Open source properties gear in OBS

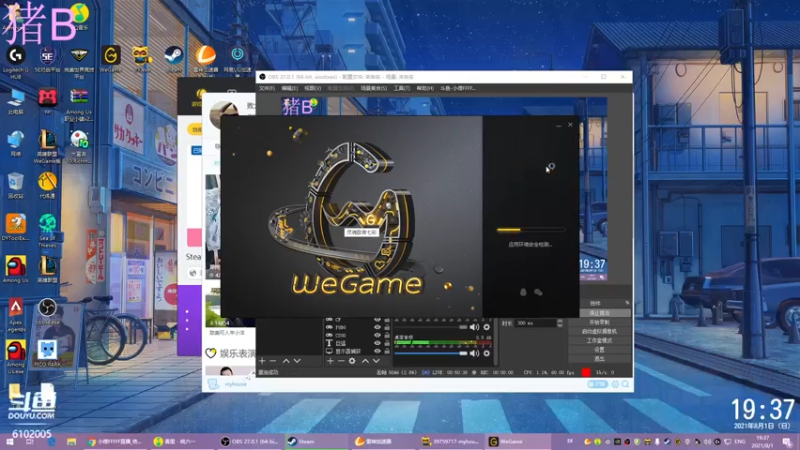click(352, 361)
